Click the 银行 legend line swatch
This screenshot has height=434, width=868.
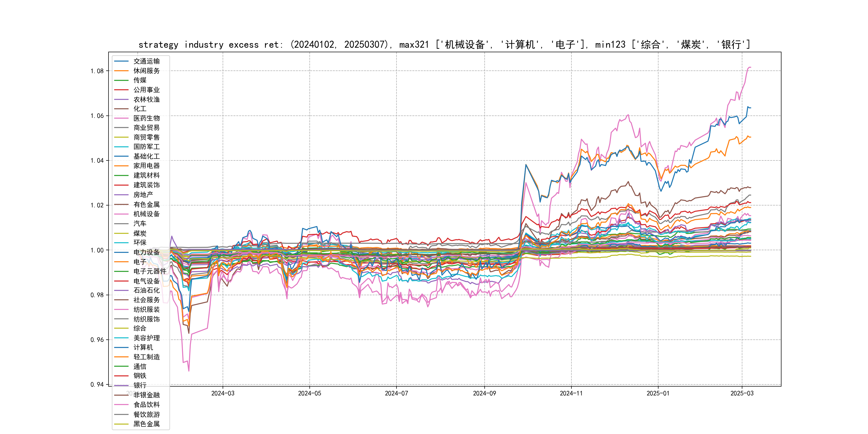121,386
